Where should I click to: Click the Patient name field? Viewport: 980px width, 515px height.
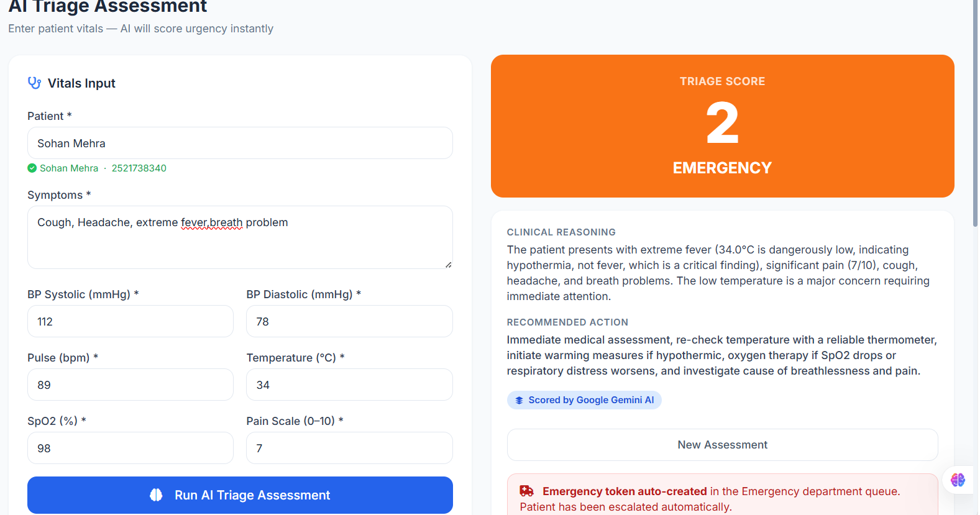tap(240, 143)
